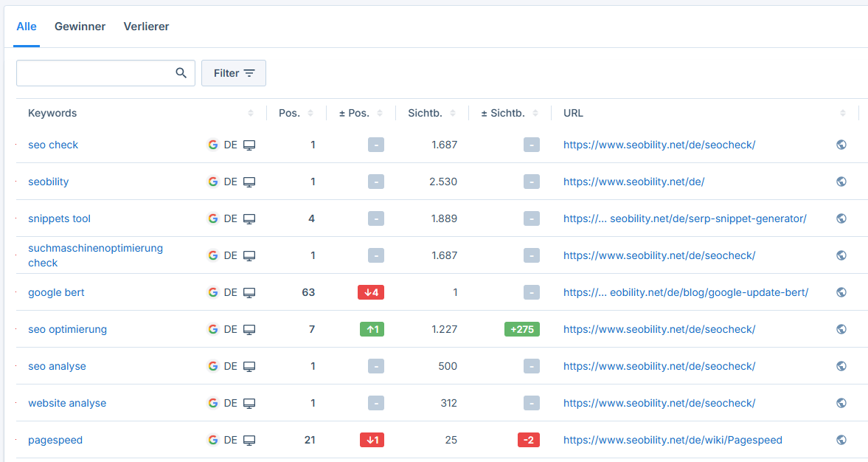Click green up-1 position badge for seo optimierung
Viewport: 868px width, 462px height.
tap(372, 329)
